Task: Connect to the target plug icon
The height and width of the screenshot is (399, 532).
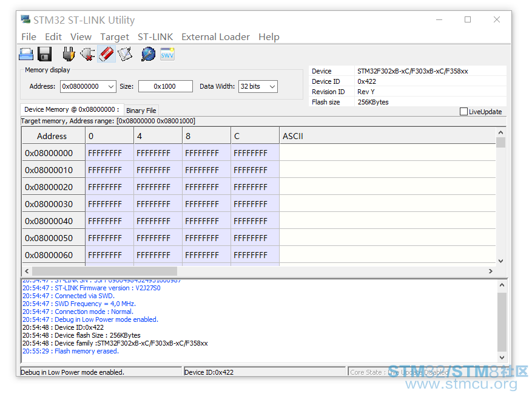Action: click(x=69, y=54)
